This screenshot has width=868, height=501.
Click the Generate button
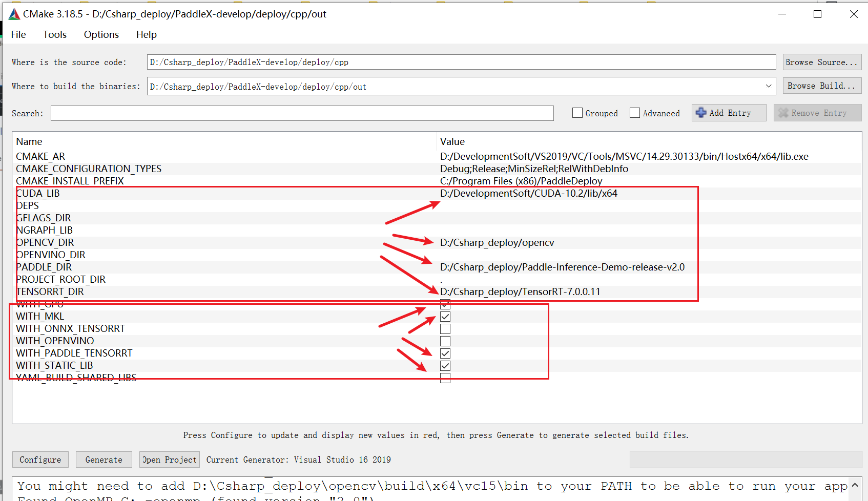click(104, 459)
